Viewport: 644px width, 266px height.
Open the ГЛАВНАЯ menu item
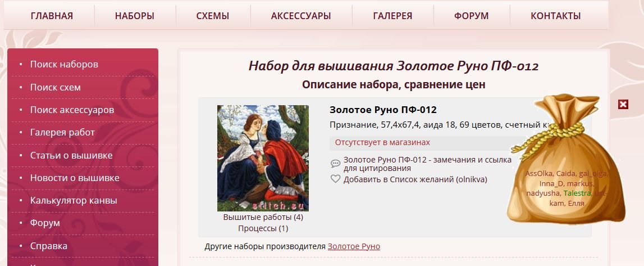(x=52, y=16)
